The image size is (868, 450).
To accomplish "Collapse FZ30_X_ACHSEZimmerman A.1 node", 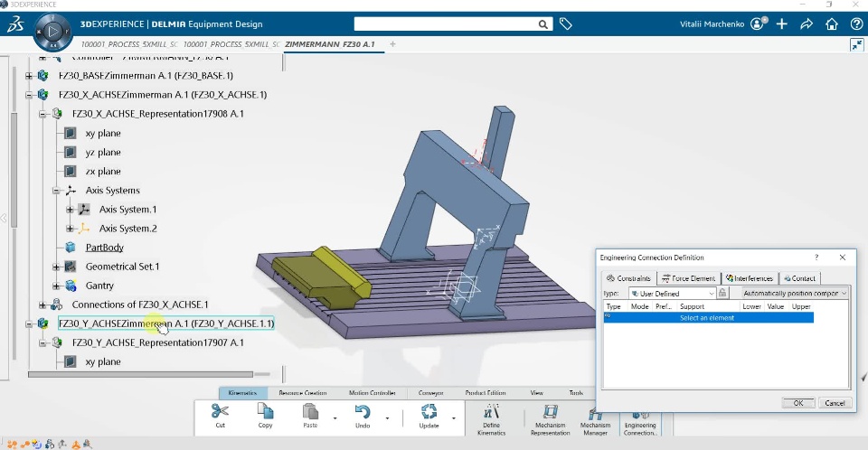I will tap(29, 95).
